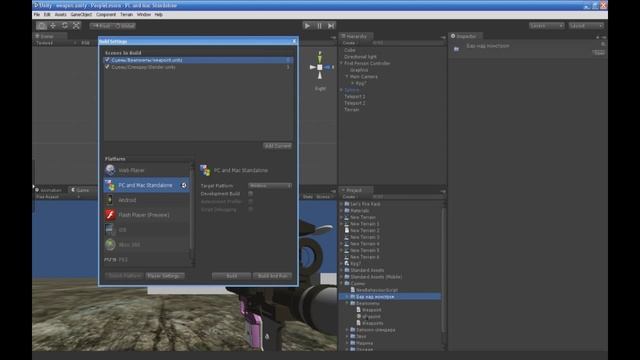This screenshot has width=640, height=360.
Task: Click the Build And Run button
Action: click(x=272, y=276)
